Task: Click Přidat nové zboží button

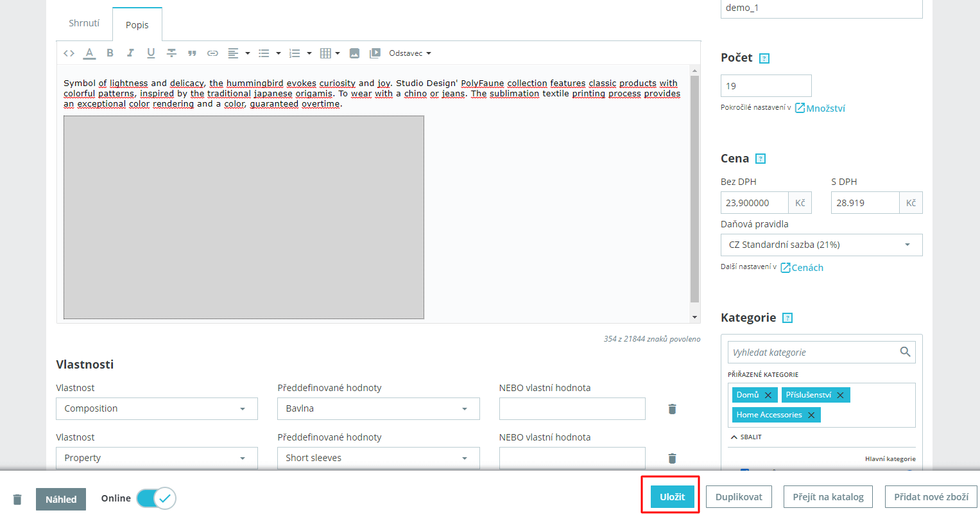Action: [931, 497]
